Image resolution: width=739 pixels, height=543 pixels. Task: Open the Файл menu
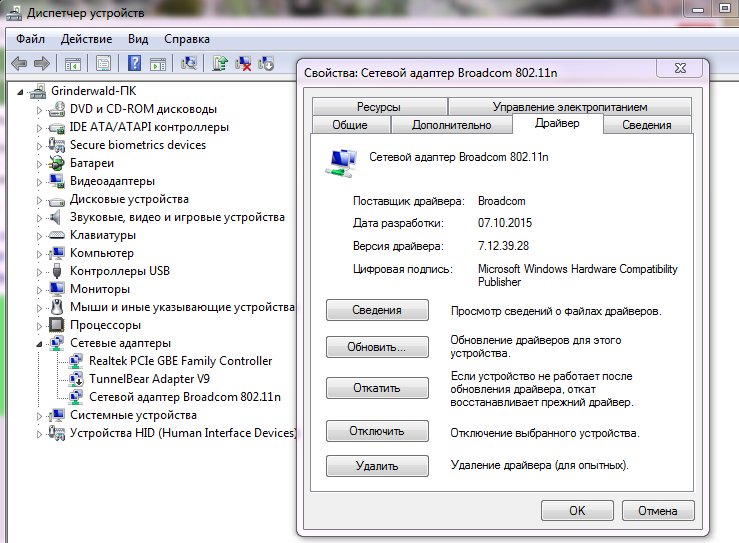click(x=30, y=39)
